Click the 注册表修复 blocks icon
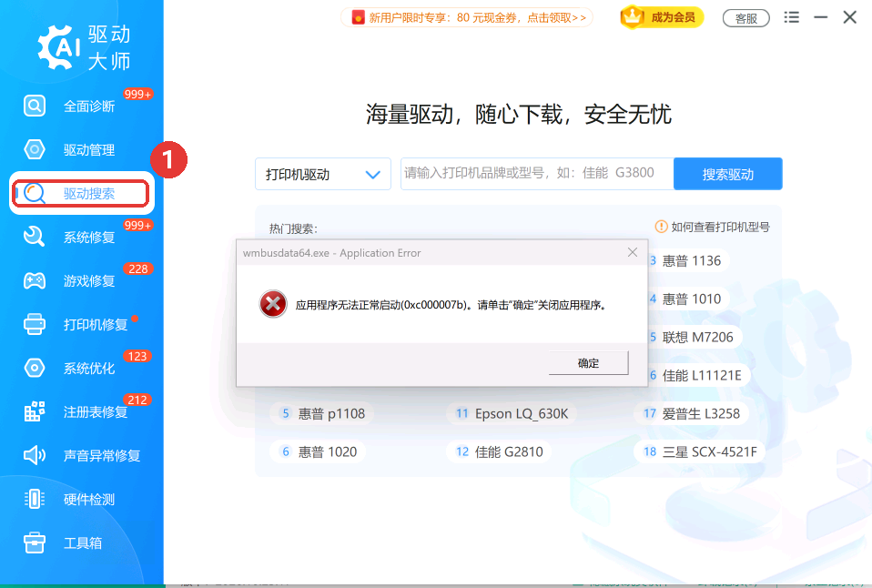Image resolution: width=872 pixels, height=588 pixels. pos(35,411)
